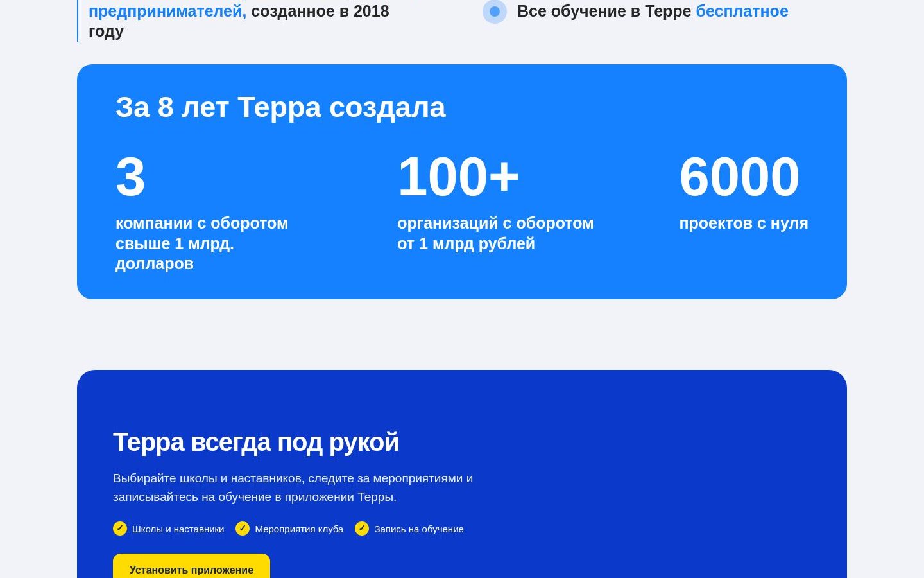The width and height of the screenshot is (924, 578).
Task: Click the 6000 statistic
Action: [739, 177]
